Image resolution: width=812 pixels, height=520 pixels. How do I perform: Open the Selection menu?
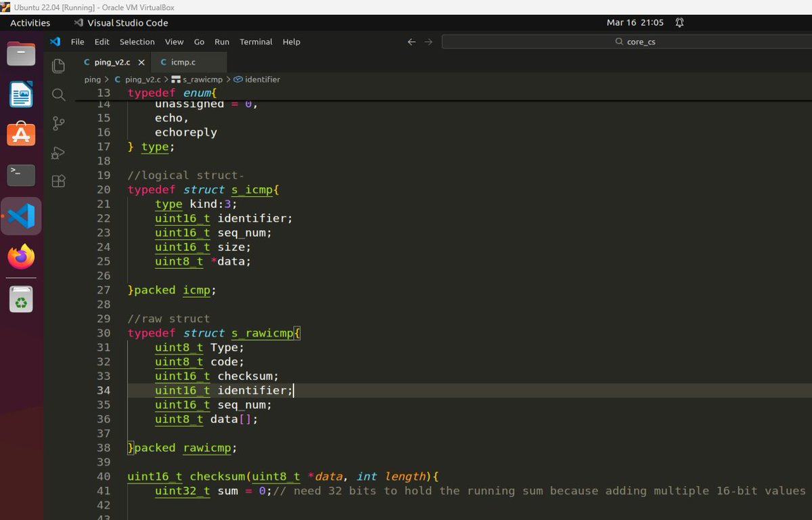pyautogui.click(x=137, y=41)
